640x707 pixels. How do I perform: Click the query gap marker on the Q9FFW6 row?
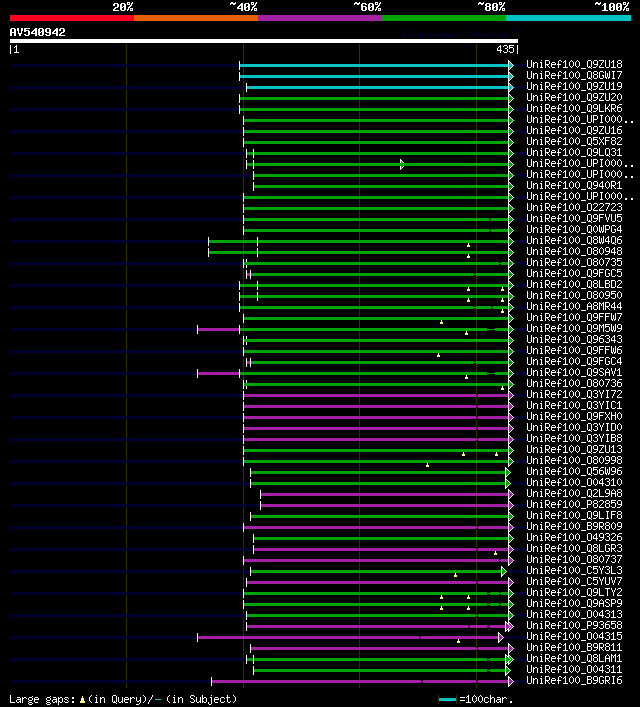point(438,355)
